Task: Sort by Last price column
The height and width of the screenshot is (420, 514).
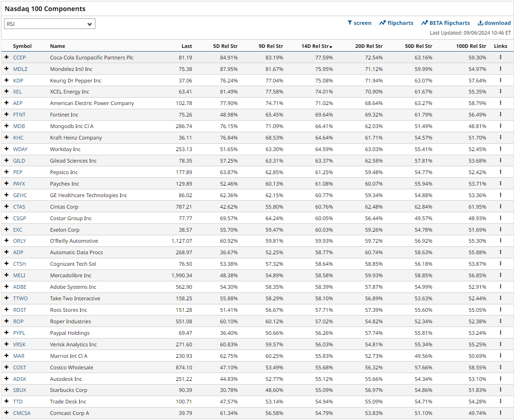Action: (x=187, y=46)
